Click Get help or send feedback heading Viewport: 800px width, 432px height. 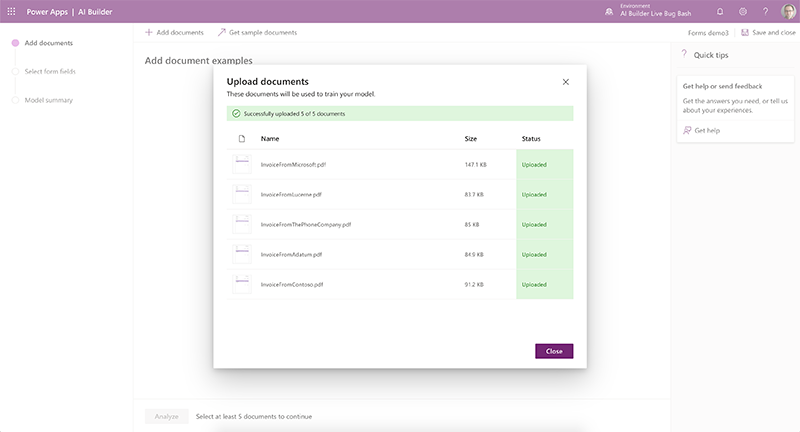[x=722, y=86]
